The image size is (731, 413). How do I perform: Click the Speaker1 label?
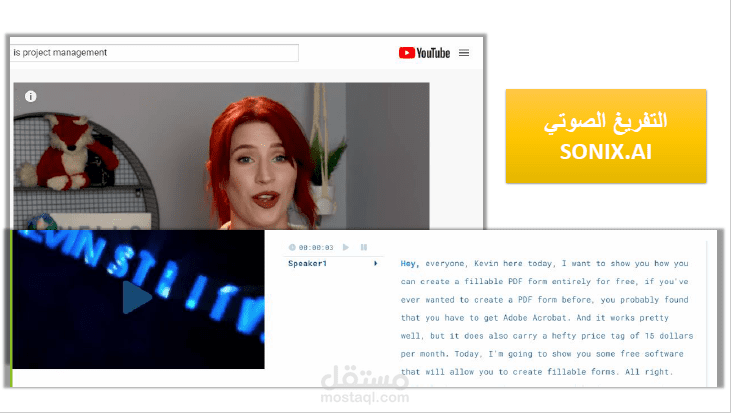click(307, 263)
